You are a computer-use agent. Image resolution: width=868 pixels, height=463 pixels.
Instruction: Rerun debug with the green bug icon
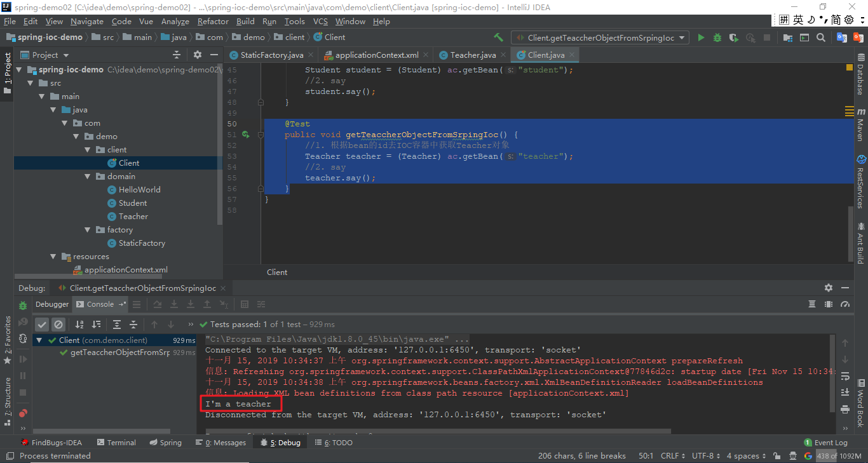pyautogui.click(x=23, y=305)
